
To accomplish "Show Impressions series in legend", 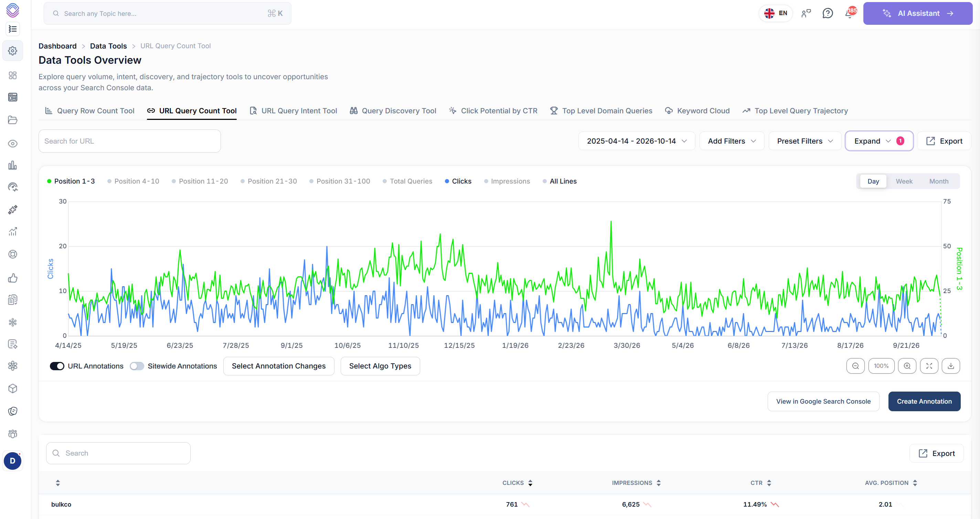I will [507, 181].
